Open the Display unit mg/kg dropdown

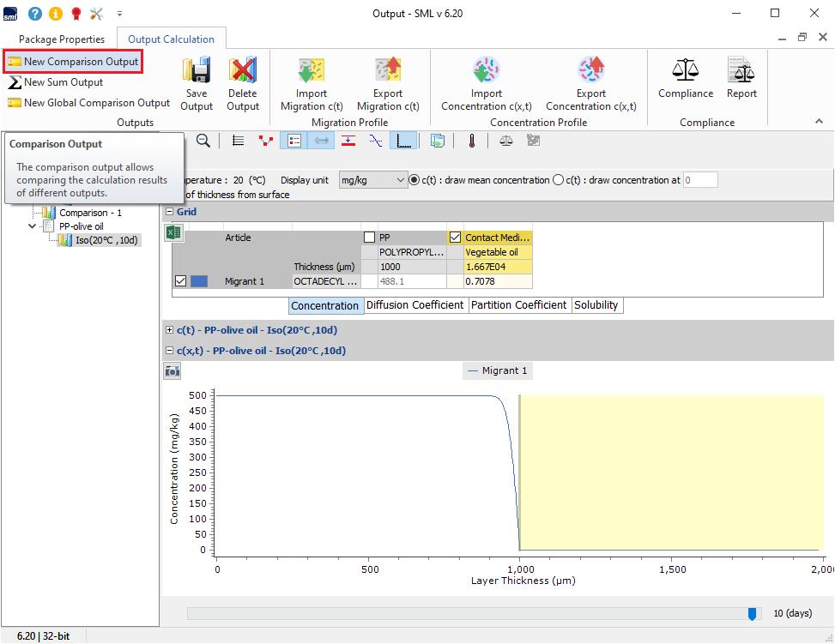point(372,180)
